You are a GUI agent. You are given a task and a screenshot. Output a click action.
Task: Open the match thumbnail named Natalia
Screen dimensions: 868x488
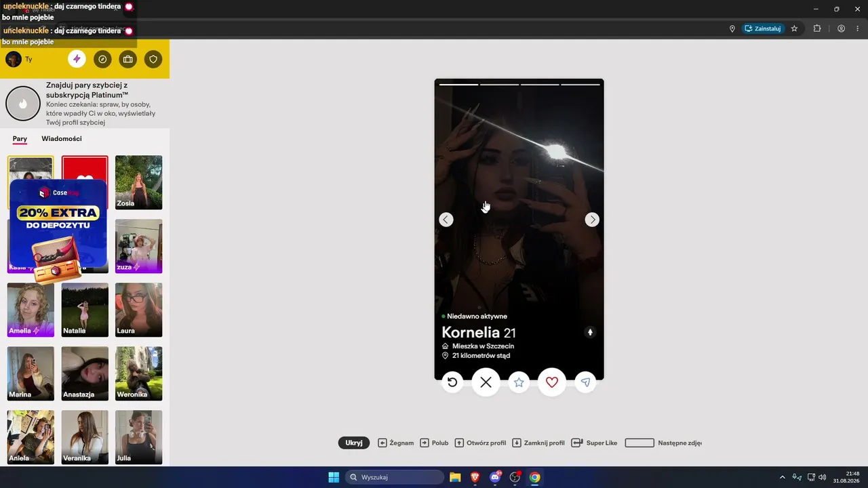[x=85, y=310]
